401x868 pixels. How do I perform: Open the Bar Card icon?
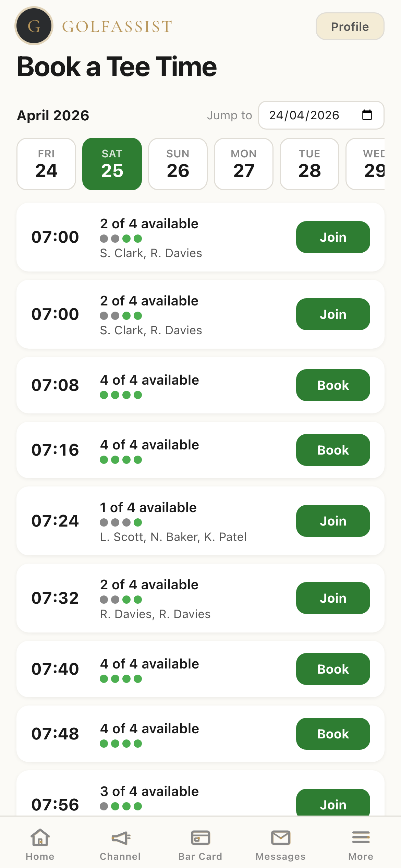[200, 838]
